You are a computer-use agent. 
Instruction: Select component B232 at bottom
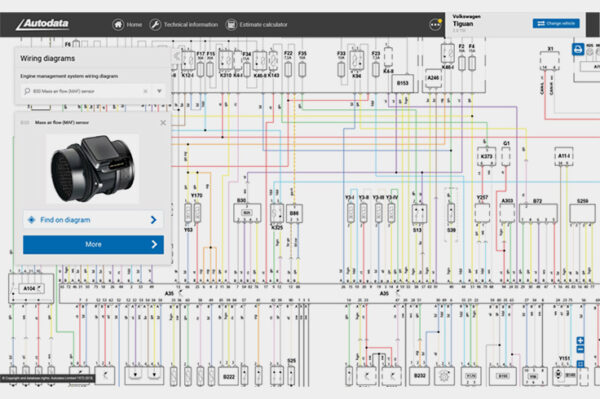coord(420,376)
